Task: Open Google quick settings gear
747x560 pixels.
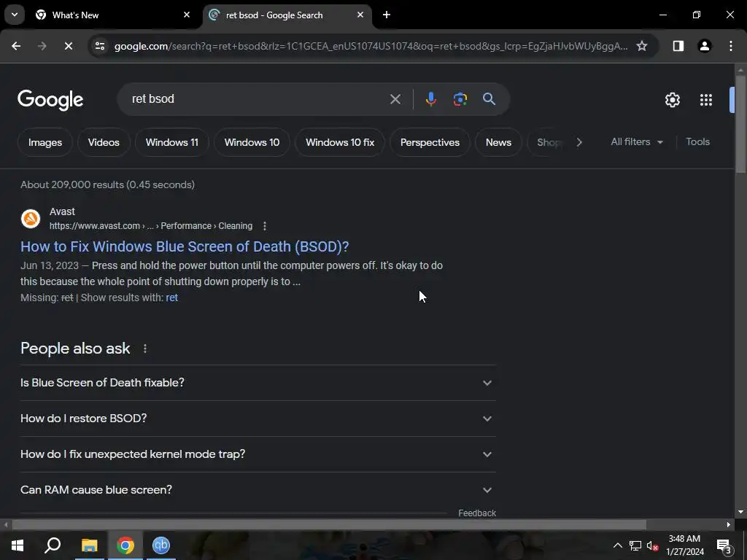Action: point(672,100)
